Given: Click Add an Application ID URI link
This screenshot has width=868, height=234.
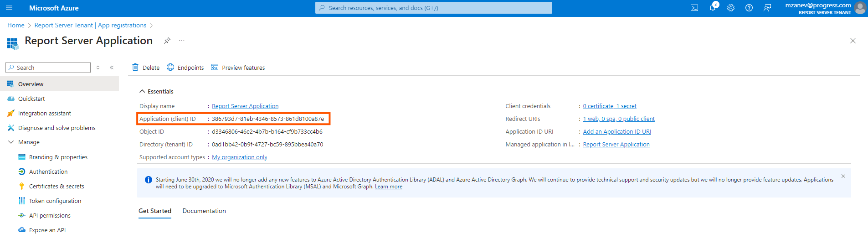Looking at the screenshot, I should (617, 131).
